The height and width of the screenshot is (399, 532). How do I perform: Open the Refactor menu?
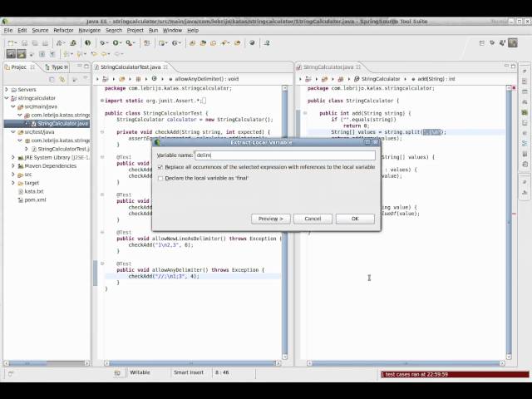63,31
